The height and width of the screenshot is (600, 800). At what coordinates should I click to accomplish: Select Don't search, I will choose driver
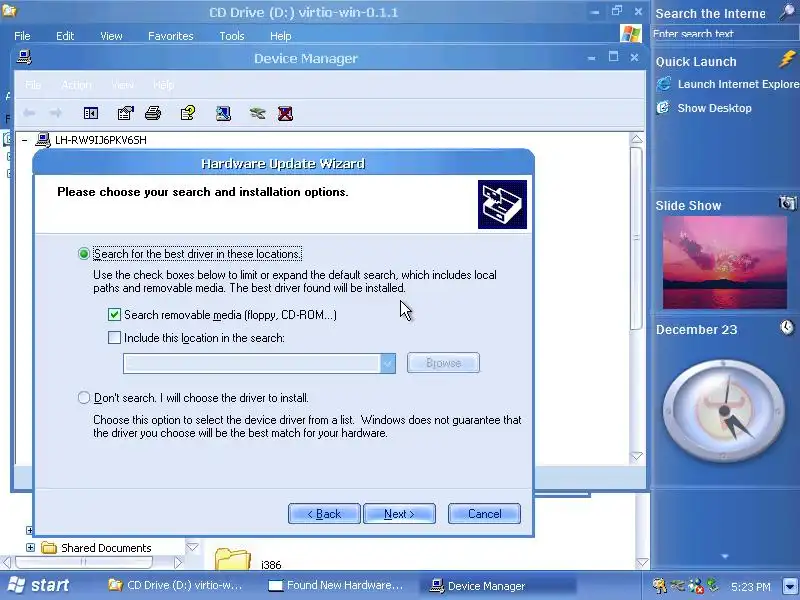84,397
